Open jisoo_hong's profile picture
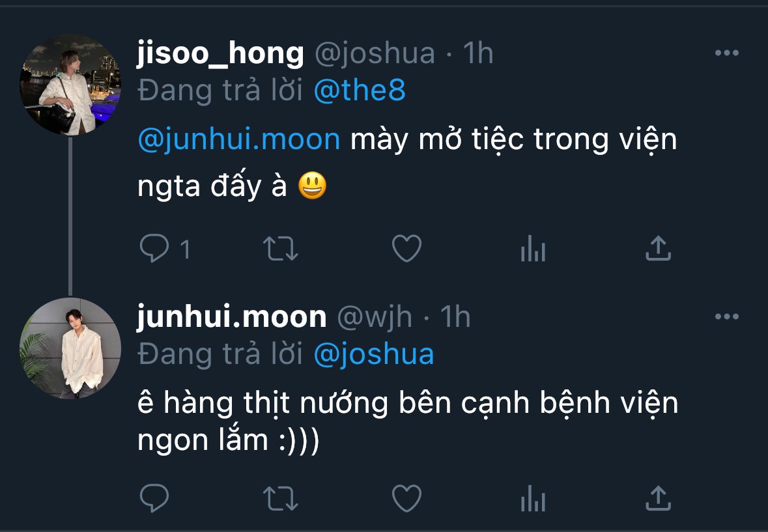Image resolution: width=768 pixels, height=532 pixels. (70, 85)
